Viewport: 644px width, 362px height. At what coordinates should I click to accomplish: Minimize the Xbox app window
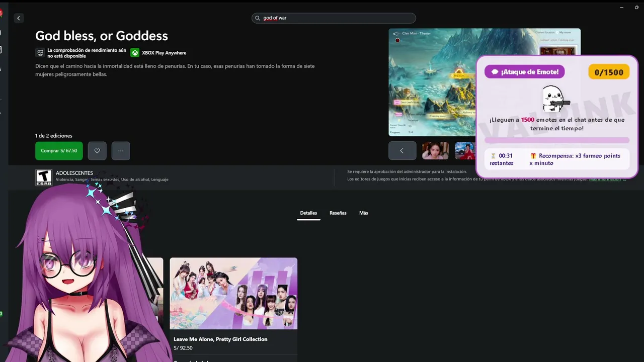622,8
